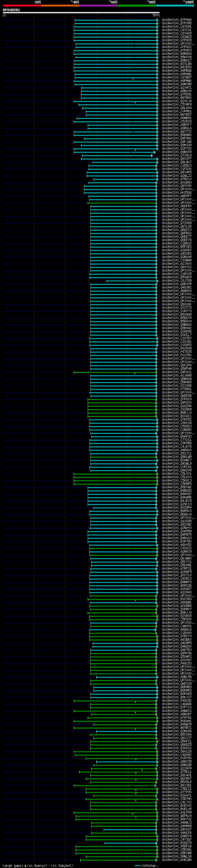Select hit UniRef100_Q7PUC9
Image resolution: width=197 pixels, height=868 pixels.
(x=177, y=399)
